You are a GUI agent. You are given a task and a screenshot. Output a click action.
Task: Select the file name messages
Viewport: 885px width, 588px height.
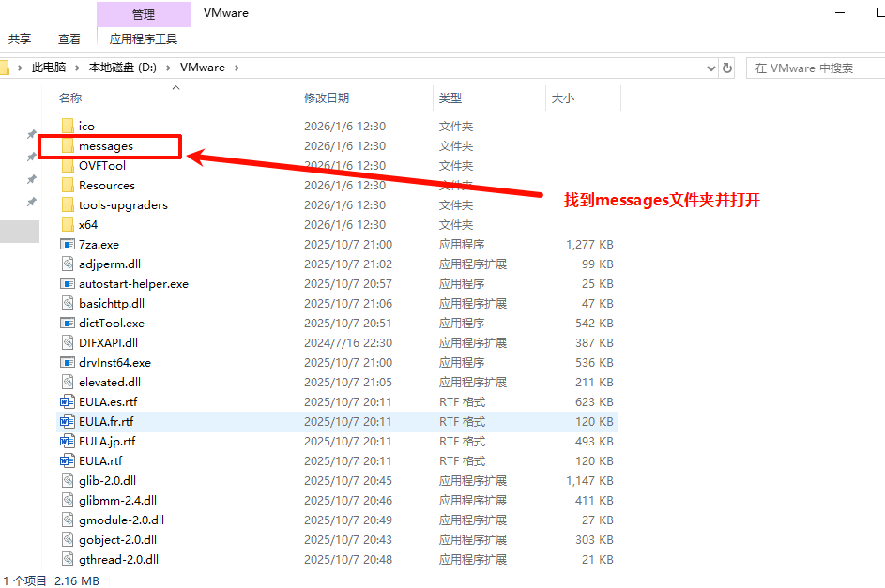click(106, 146)
